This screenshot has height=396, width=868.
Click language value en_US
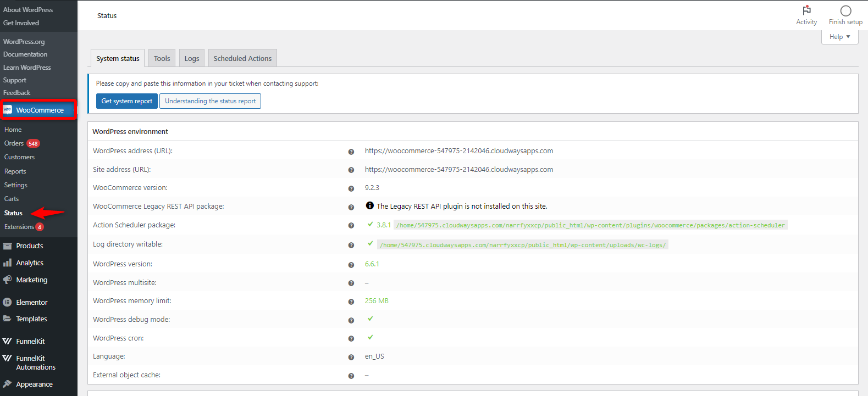(x=374, y=356)
